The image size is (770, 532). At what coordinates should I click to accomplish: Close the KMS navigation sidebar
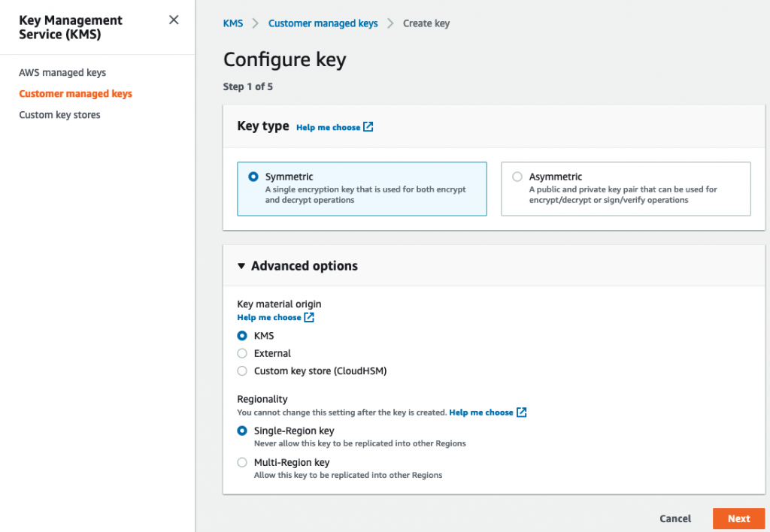[x=174, y=20]
